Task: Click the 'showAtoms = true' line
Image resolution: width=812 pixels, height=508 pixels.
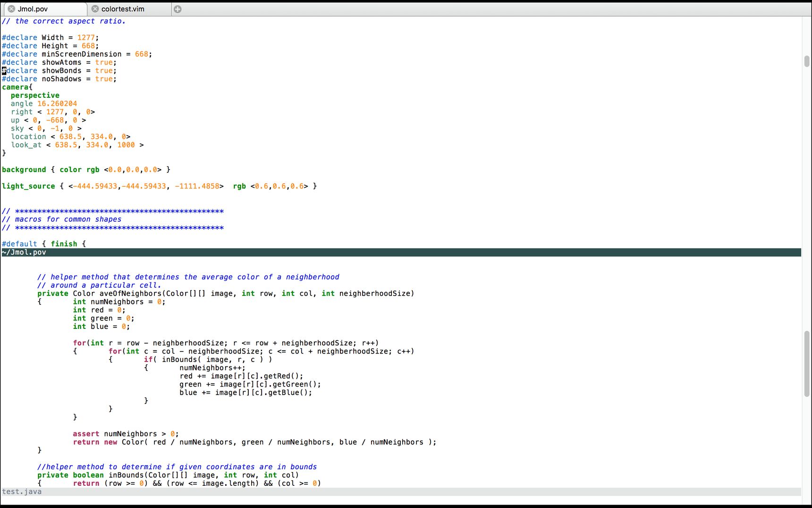Action: click(59, 62)
